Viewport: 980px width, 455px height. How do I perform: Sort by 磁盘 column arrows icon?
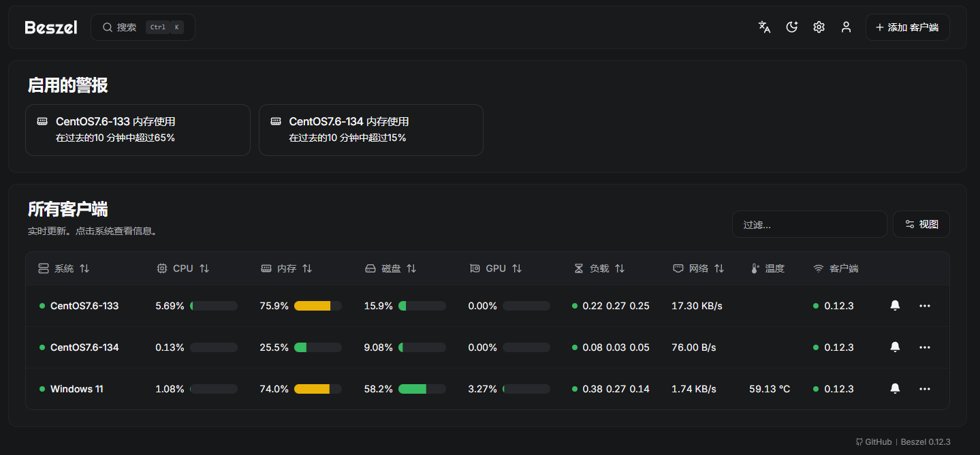pyautogui.click(x=411, y=268)
